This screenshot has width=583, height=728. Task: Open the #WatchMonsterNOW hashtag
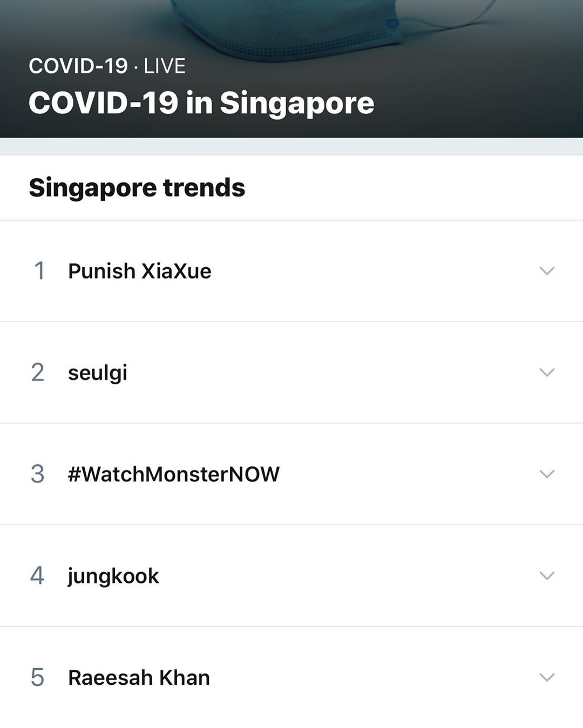click(x=173, y=474)
